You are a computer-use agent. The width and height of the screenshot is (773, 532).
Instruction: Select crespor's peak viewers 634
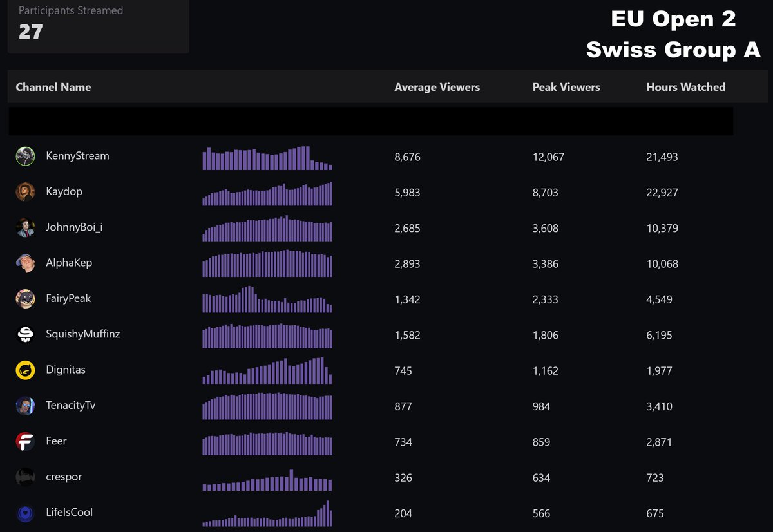[x=541, y=478]
